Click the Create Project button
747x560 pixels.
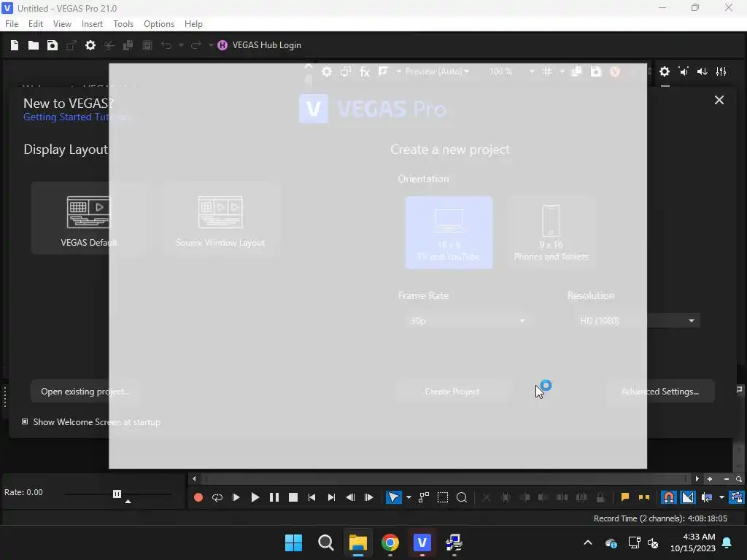452,392
